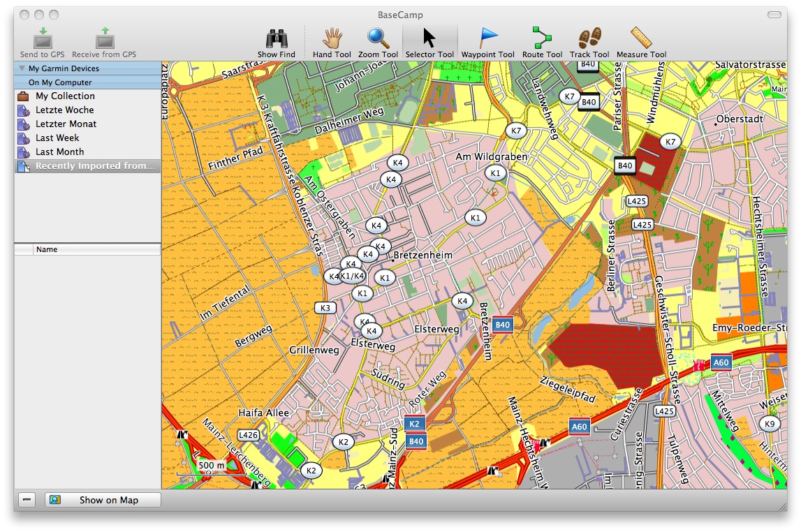
Task: Collapse My Garmin Devices triangle
Action: 22,68
